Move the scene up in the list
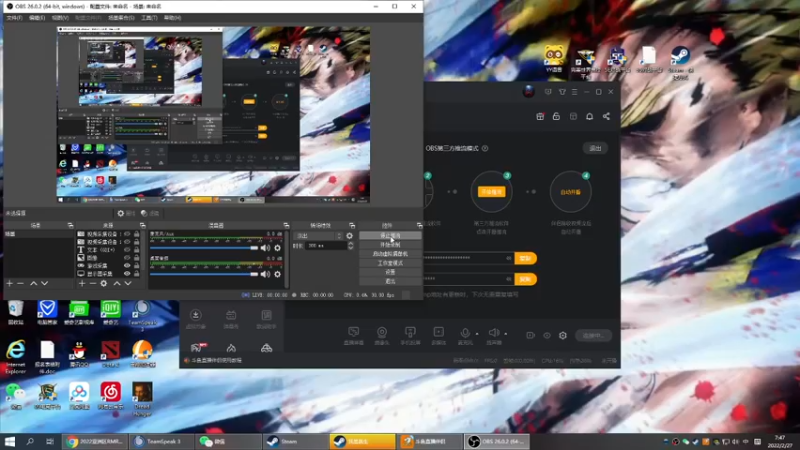 [34, 283]
